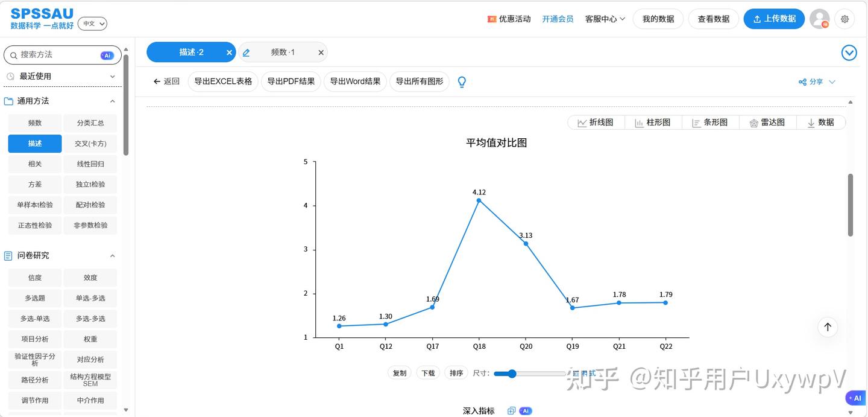Click the AI badge in search box
The height and width of the screenshot is (417, 868).
[x=107, y=55]
